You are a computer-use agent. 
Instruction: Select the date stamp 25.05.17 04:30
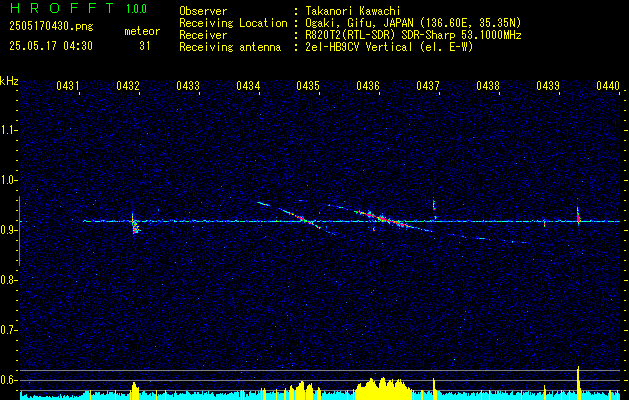(51, 46)
